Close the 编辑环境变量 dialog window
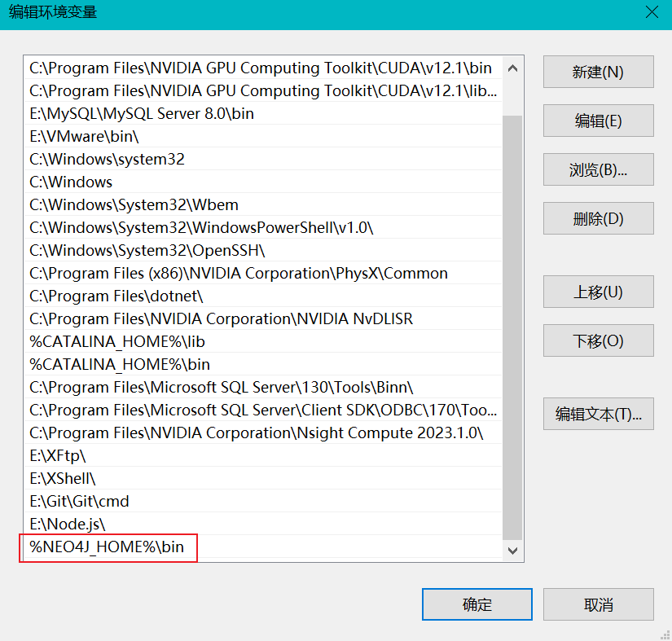Image resolution: width=672 pixels, height=641 pixels. [651, 12]
